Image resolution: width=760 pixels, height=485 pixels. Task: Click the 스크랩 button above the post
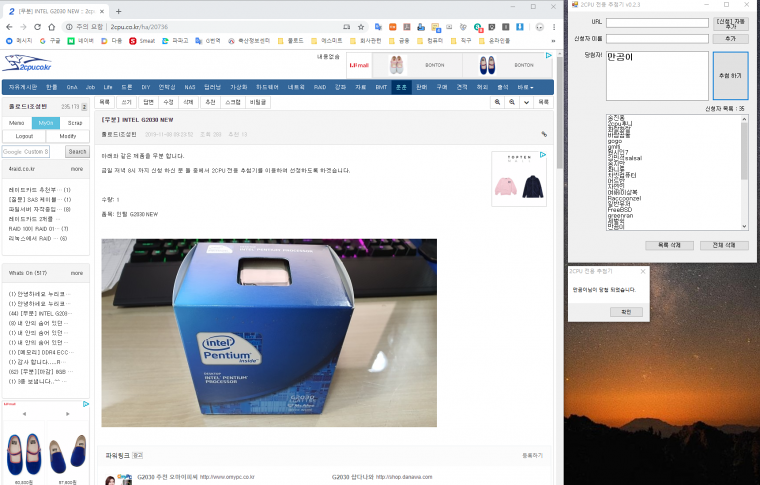click(x=233, y=102)
